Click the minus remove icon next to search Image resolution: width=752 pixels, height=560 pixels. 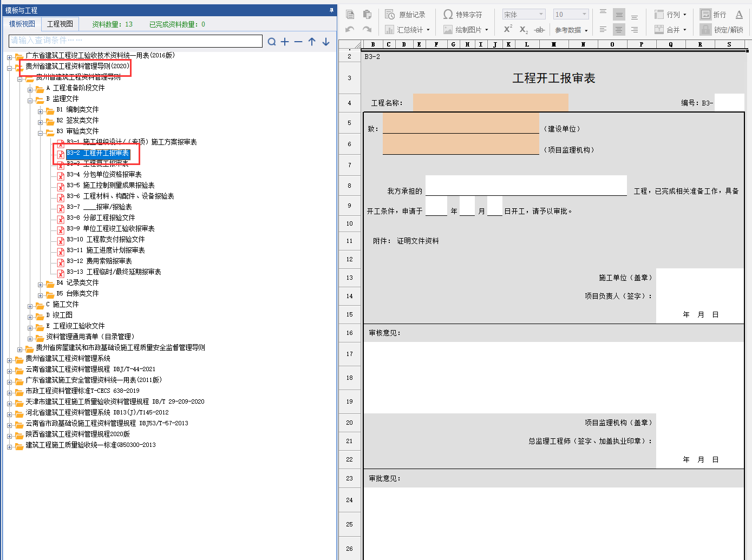click(x=298, y=41)
